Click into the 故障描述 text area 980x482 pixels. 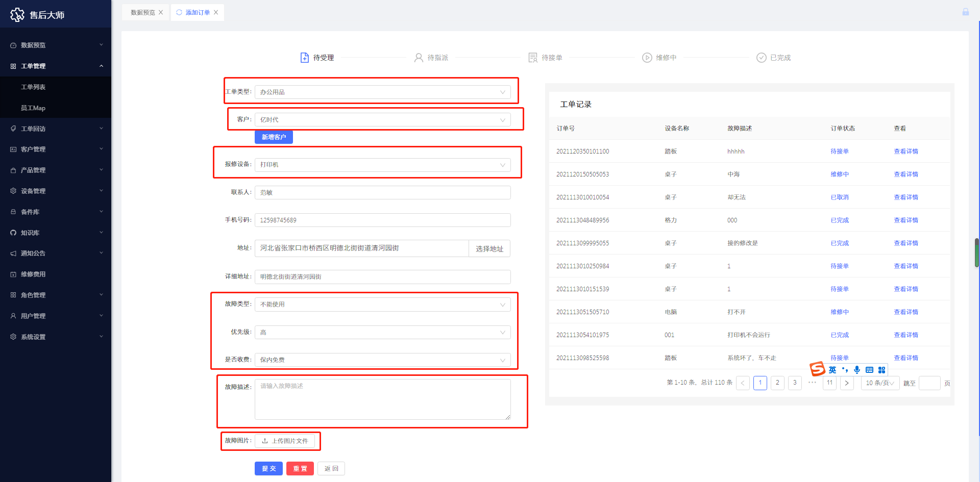point(382,399)
